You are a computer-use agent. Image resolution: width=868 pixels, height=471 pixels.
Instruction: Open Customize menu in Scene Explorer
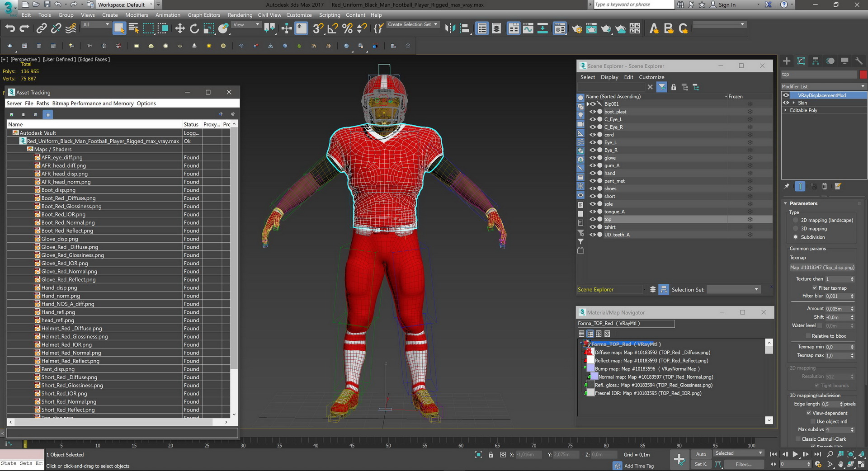(651, 77)
